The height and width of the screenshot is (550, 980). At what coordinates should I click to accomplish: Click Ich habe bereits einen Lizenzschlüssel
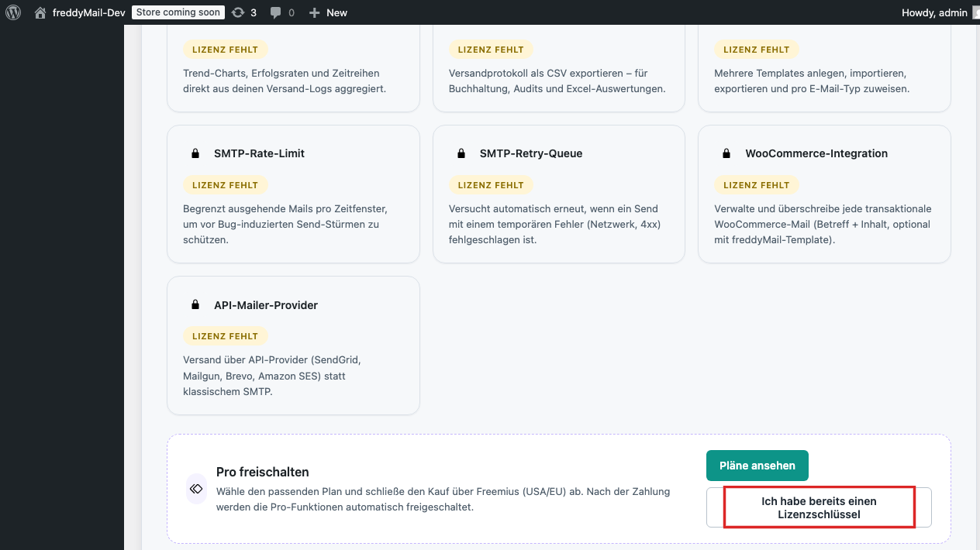(819, 507)
